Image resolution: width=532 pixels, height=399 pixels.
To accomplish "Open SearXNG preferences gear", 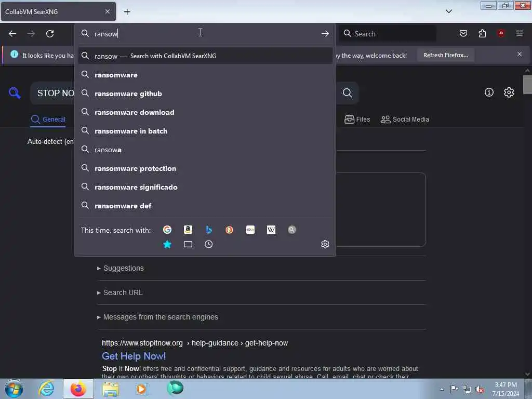I will click(x=509, y=92).
